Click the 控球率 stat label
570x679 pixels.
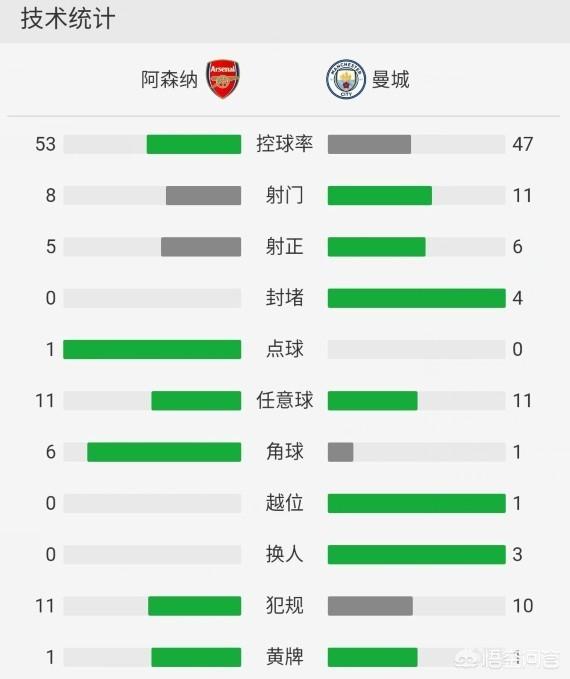pos(285,144)
